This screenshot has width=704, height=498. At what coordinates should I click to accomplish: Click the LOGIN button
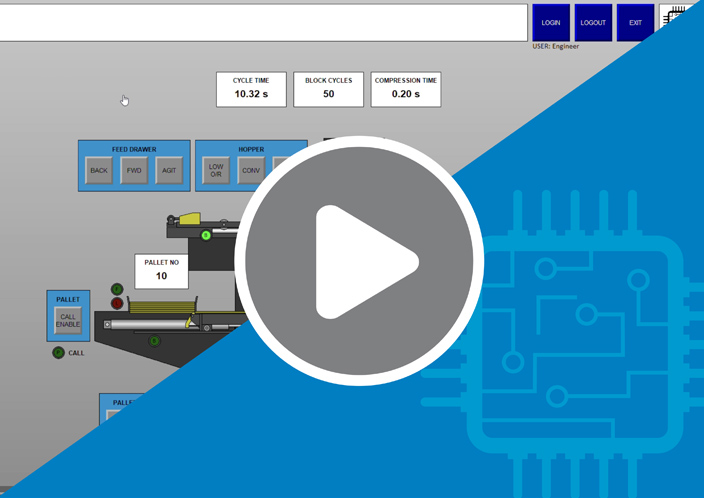(x=551, y=22)
